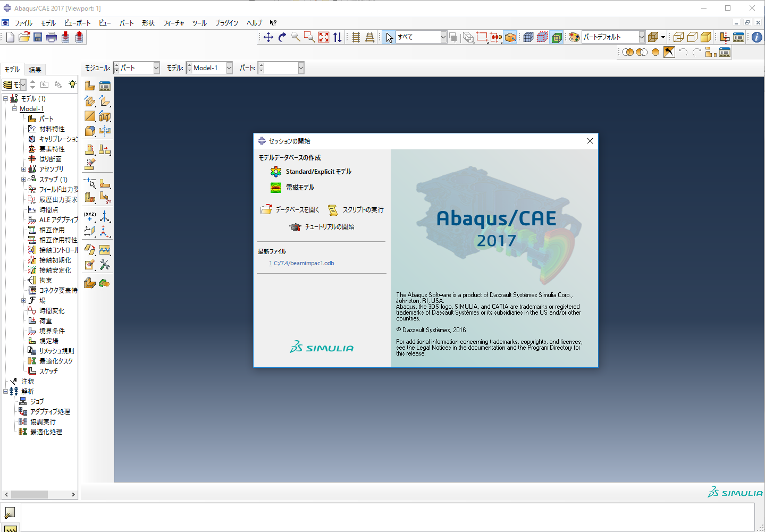Image resolution: width=765 pixels, height=532 pixels.
Task: Click the Open file folder icon
Action: [x=24, y=37]
